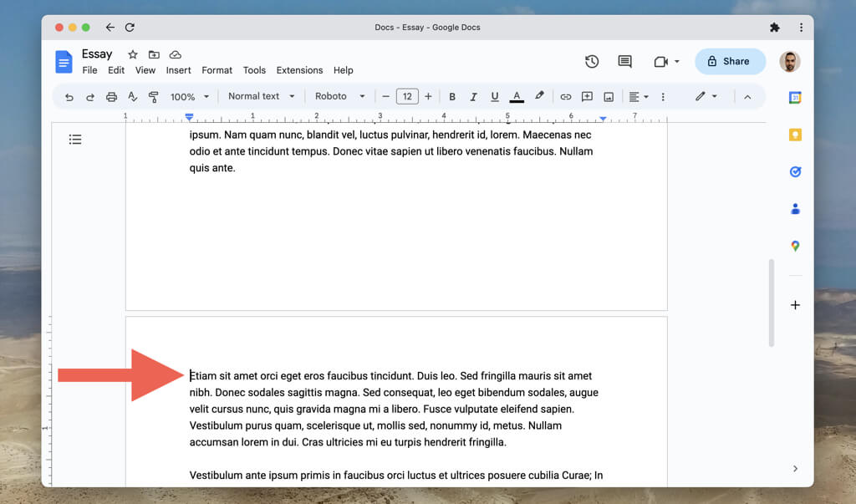Open the Normal text style dropdown
Screen dimensions: 856x504
coord(262,96)
